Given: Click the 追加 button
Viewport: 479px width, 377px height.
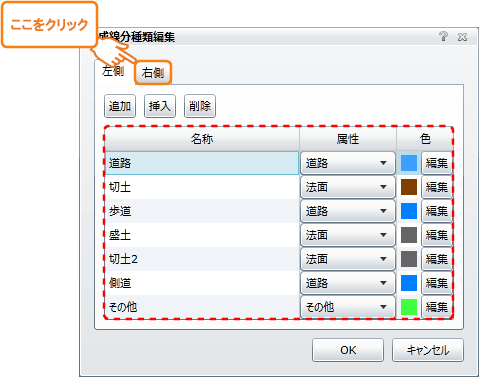Looking at the screenshot, I should point(120,106).
